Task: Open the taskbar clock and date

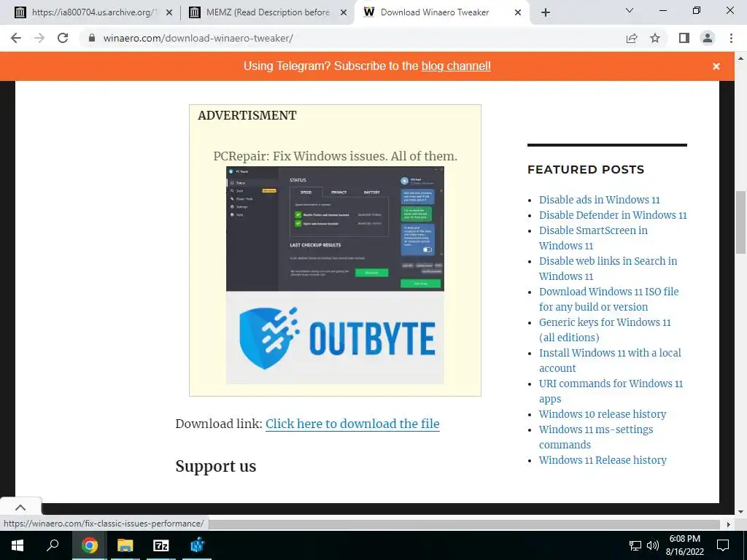Action: 684,545
